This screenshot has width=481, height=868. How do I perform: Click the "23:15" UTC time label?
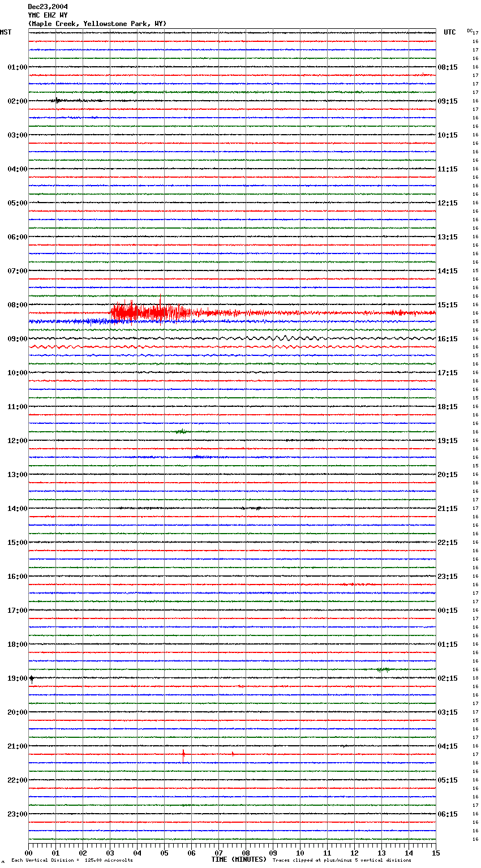click(448, 577)
